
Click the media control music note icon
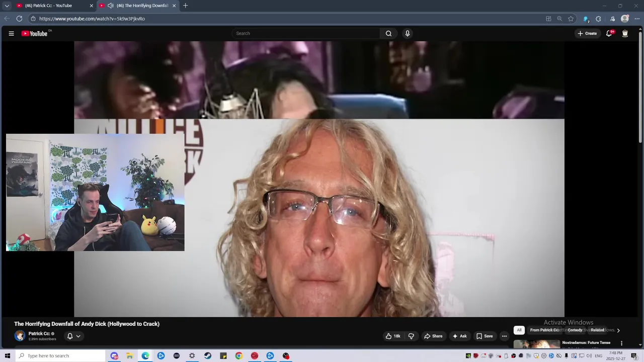point(612,19)
